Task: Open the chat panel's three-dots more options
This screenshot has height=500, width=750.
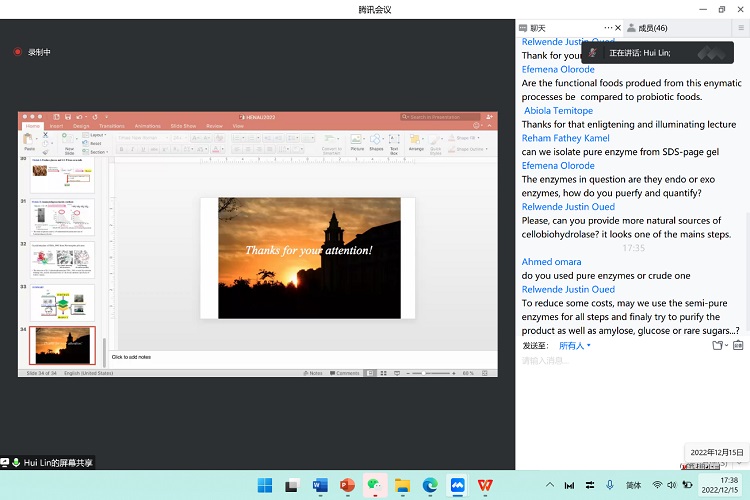Action: 607,28
